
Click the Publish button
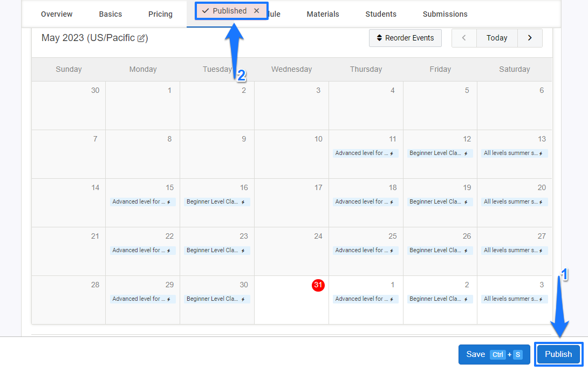(x=558, y=354)
